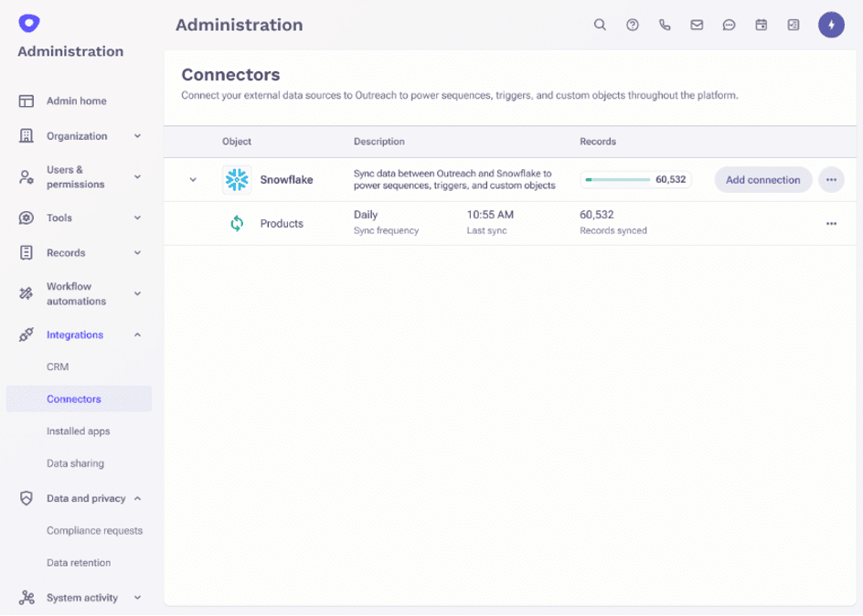
Task: Open Products row more options menu
Action: (831, 223)
